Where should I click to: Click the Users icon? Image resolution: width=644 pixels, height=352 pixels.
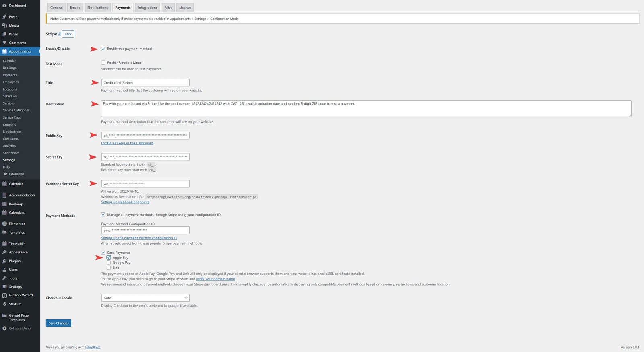[4, 270]
